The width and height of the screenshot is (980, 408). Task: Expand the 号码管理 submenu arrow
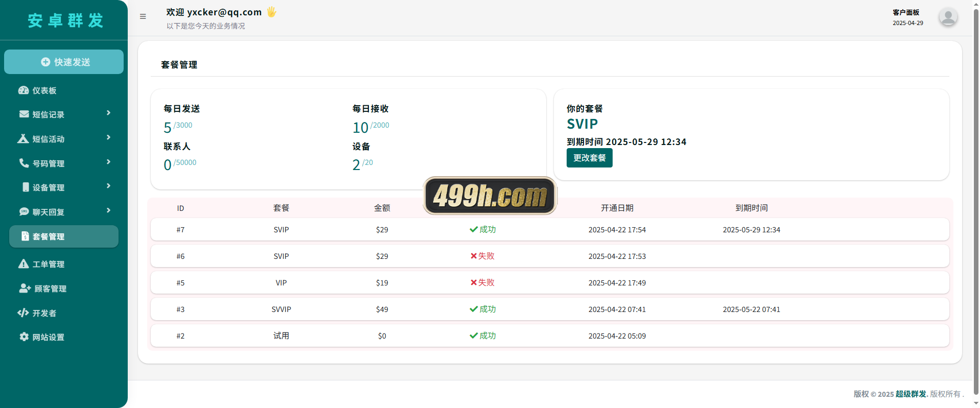108,162
